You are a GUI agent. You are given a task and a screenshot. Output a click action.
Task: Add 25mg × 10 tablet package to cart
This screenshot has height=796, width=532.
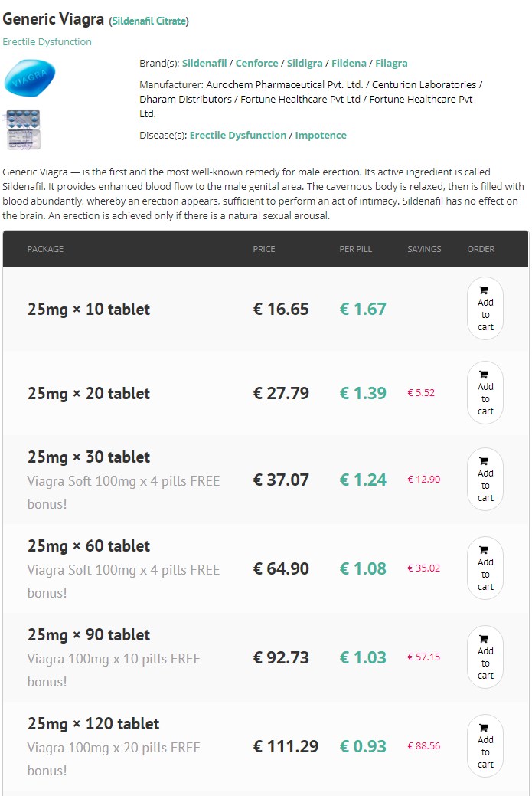click(485, 308)
